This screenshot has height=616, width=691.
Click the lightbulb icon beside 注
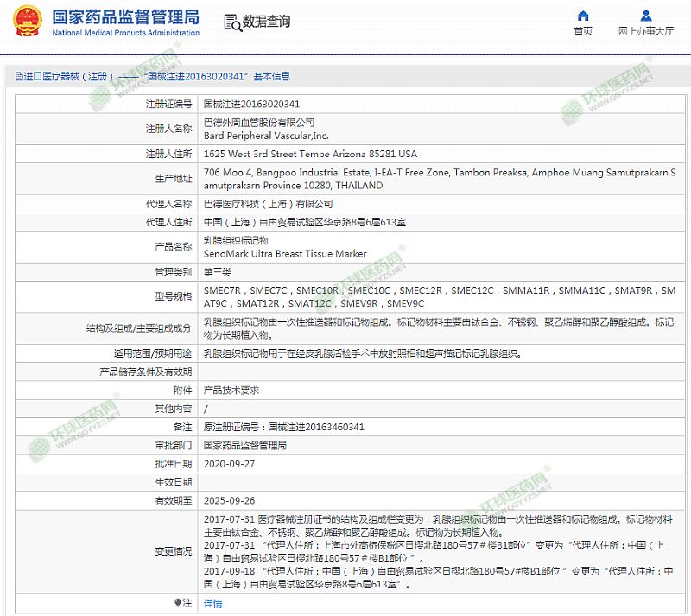click(179, 603)
